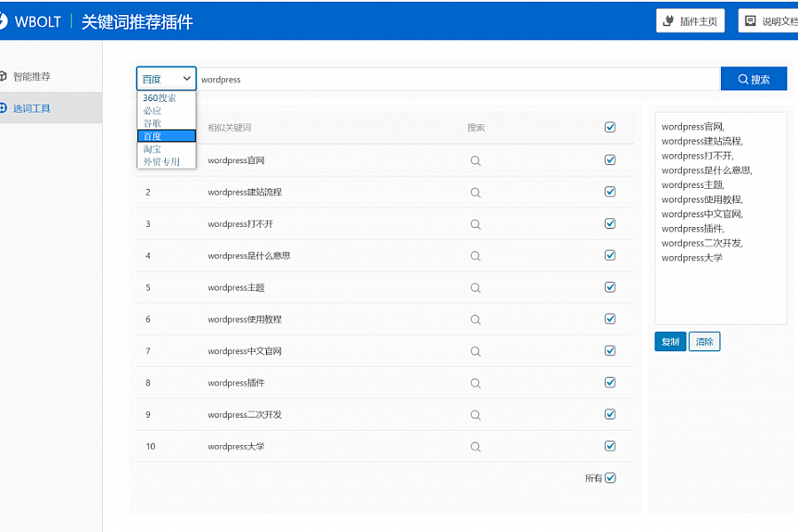Viewport: 798px width, 532px height.
Task: Uncheck the wordpress大学 checkbox
Action: tap(610, 446)
